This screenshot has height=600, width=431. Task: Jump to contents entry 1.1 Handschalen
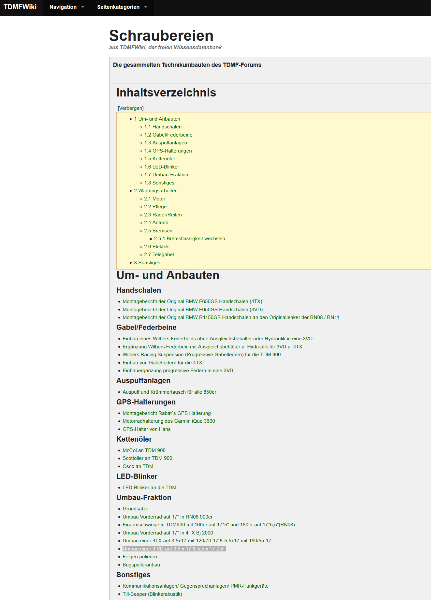(x=163, y=127)
